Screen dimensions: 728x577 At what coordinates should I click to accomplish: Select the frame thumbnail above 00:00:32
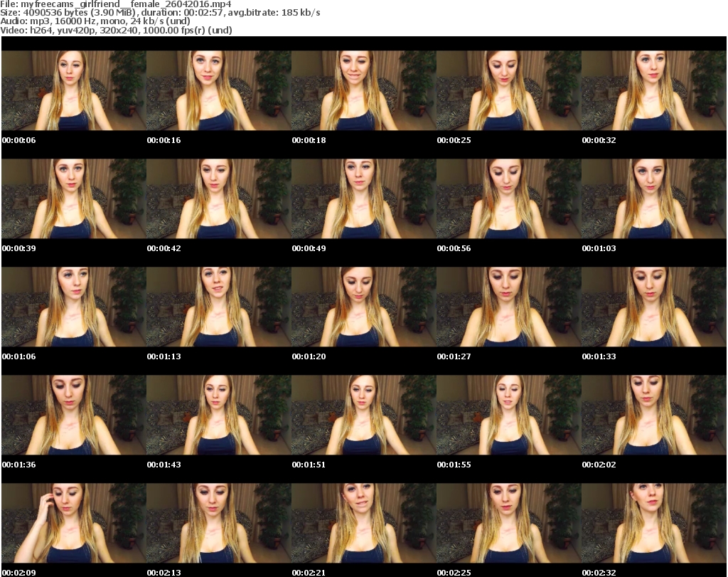point(654,90)
